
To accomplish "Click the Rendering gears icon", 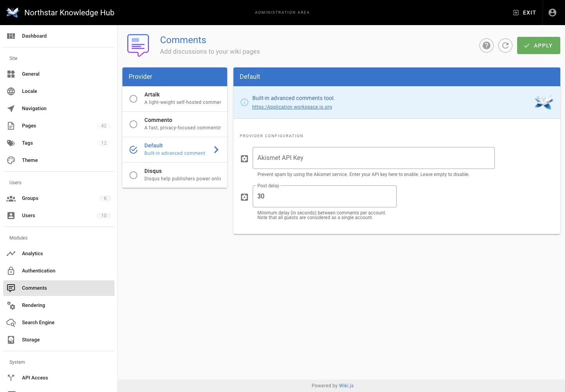I will point(11,305).
